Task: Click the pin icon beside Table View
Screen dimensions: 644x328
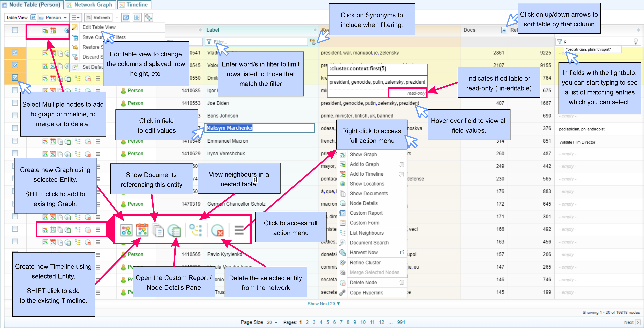Action: [x=33, y=17]
